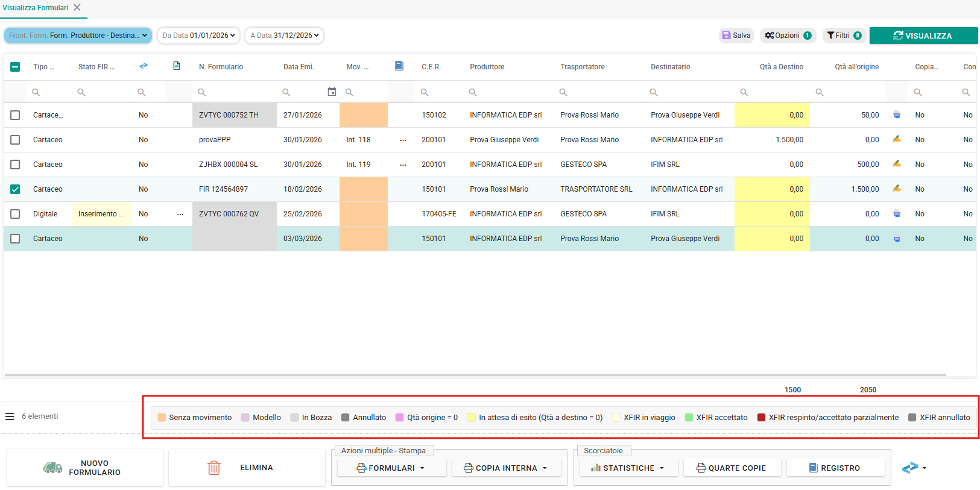Click the blue arrows column header icon
980x490 pixels.
[143, 66]
